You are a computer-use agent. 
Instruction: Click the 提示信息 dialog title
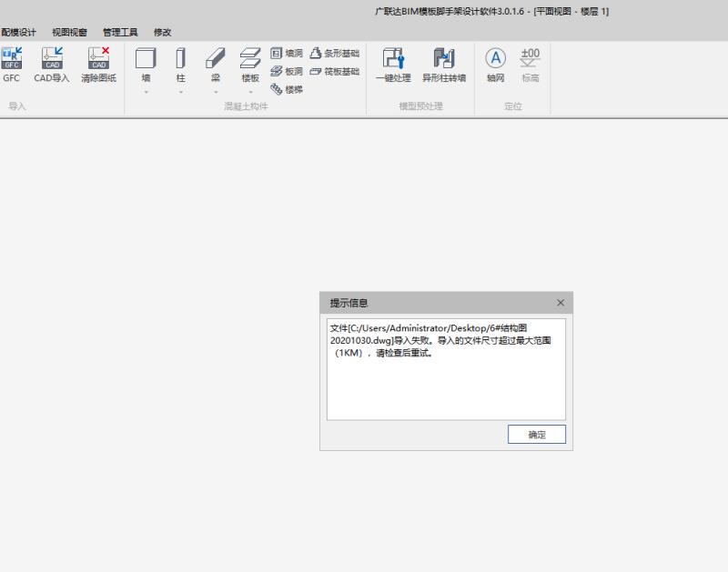click(x=349, y=303)
